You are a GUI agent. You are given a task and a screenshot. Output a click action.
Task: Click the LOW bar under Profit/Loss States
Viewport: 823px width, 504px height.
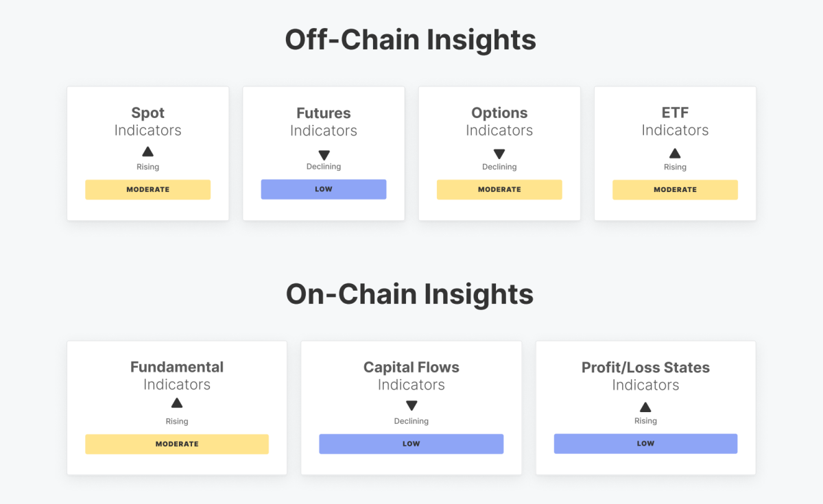click(645, 444)
